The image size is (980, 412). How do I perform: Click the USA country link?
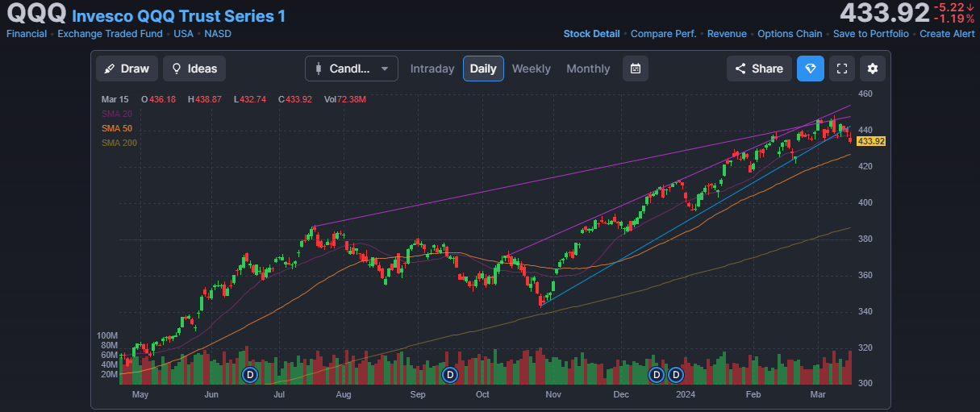point(183,34)
